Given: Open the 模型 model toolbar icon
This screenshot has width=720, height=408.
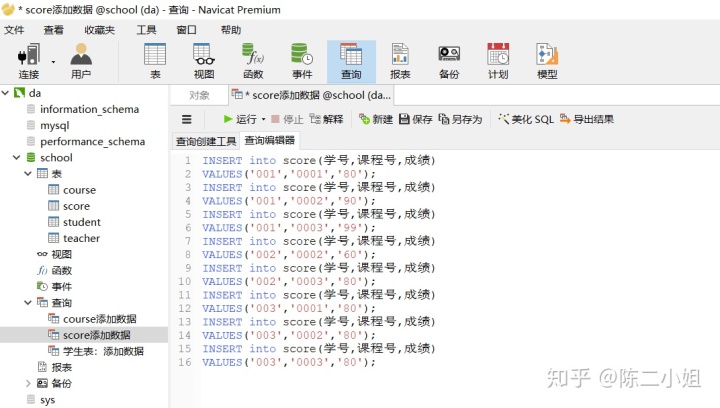Looking at the screenshot, I should [x=547, y=61].
